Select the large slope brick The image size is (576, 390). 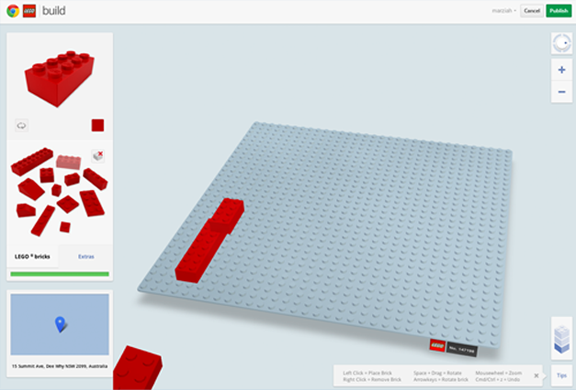[31, 189]
